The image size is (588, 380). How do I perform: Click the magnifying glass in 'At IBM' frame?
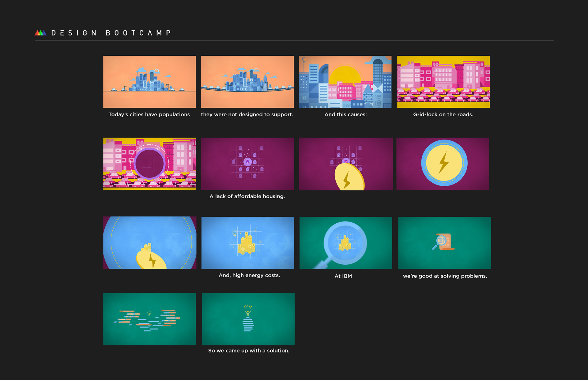tap(345, 243)
